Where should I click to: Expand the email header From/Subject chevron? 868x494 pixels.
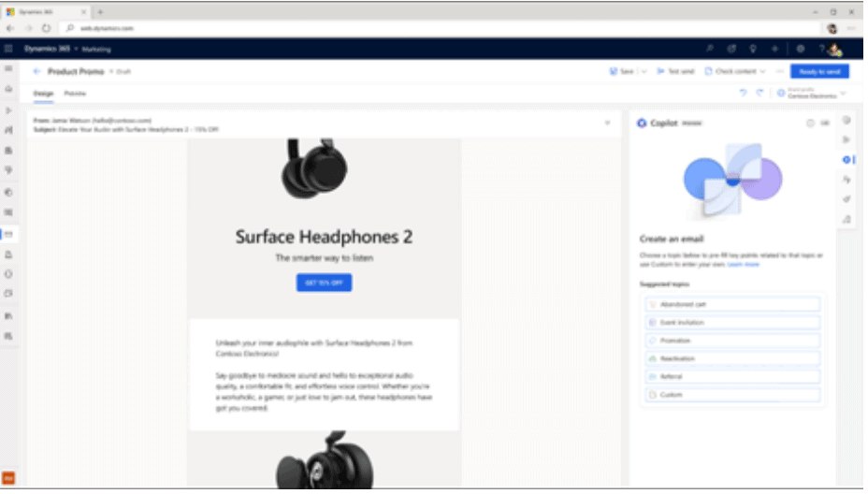click(x=607, y=123)
